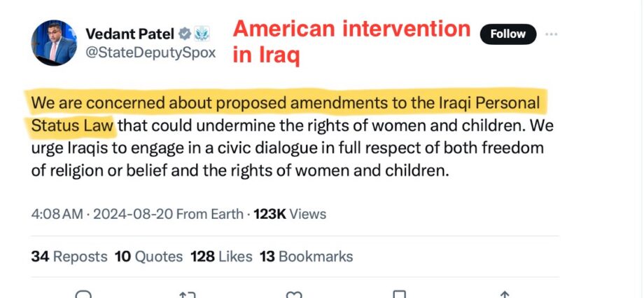Bookmark the tweet using the bookmark icon
Viewport: 644px width, 298px height.
click(x=399, y=294)
